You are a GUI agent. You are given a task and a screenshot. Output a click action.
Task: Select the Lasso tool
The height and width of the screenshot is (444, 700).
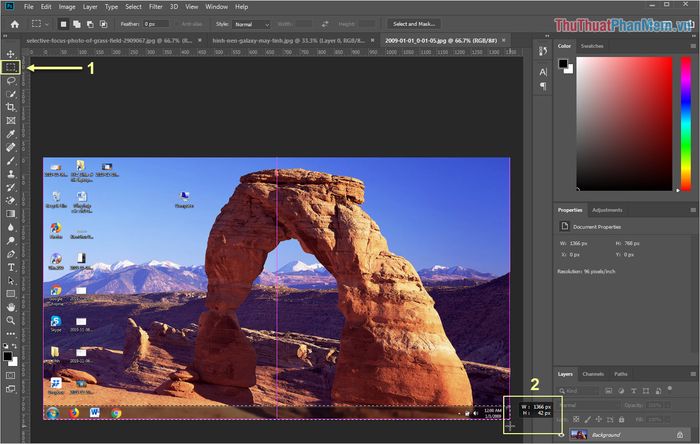pos(11,81)
